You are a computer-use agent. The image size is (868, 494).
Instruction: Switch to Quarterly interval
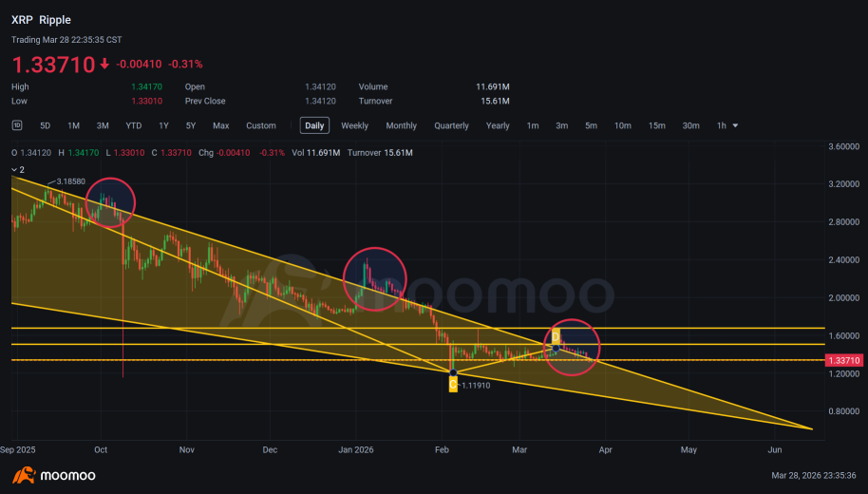pyautogui.click(x=451, y=125)
